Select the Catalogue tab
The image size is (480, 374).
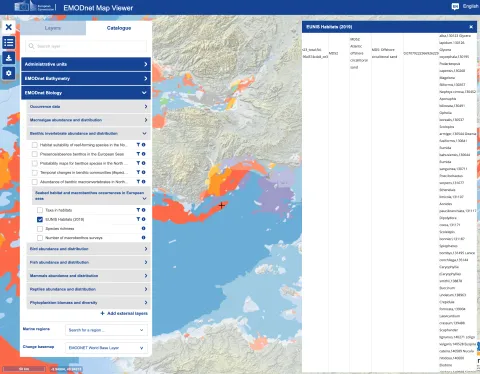pos(119,28)
